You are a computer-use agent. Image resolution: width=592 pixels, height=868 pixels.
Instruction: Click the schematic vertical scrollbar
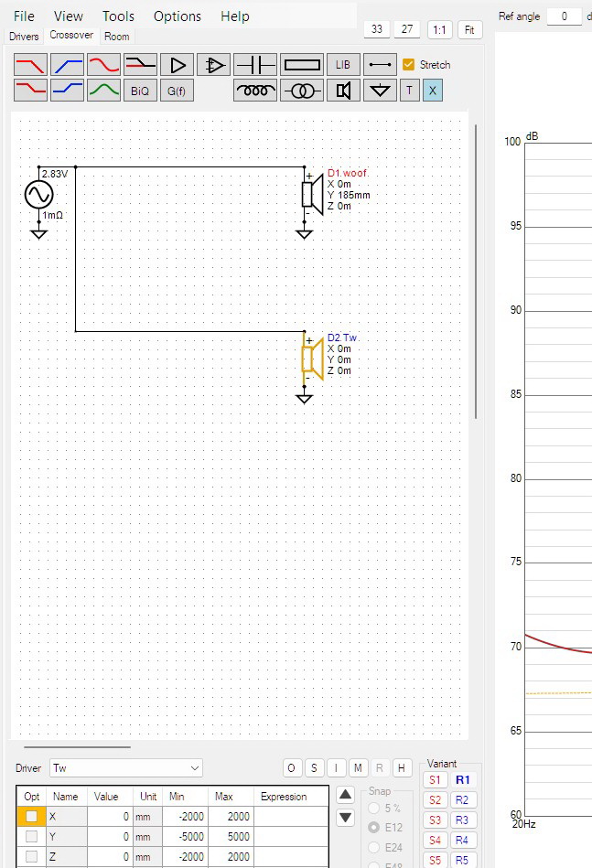pos(476,272)
